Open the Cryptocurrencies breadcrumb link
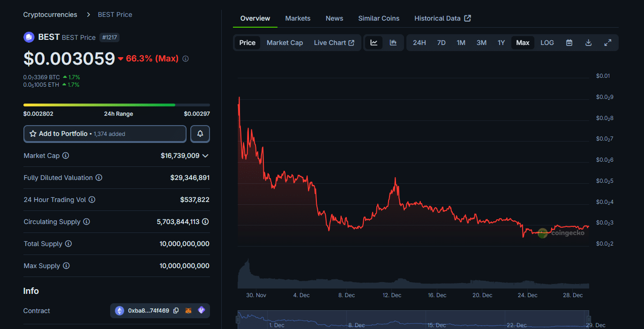The width and height of the screenshot is (644, 329). point(50,15)
